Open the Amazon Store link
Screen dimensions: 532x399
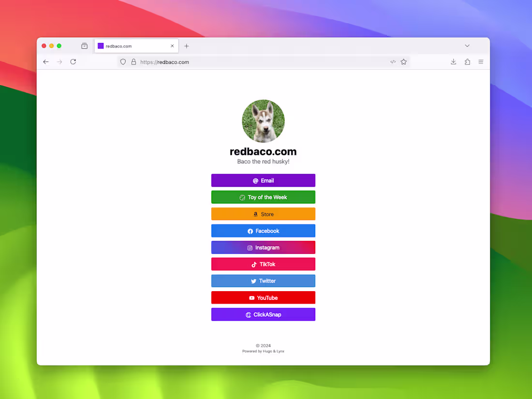click(263, 214)
